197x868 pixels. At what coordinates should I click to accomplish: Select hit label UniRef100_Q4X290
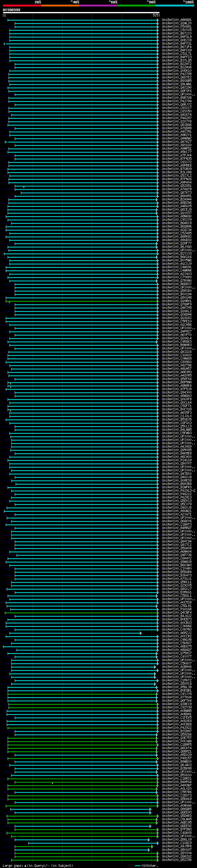tap(176, 88)
